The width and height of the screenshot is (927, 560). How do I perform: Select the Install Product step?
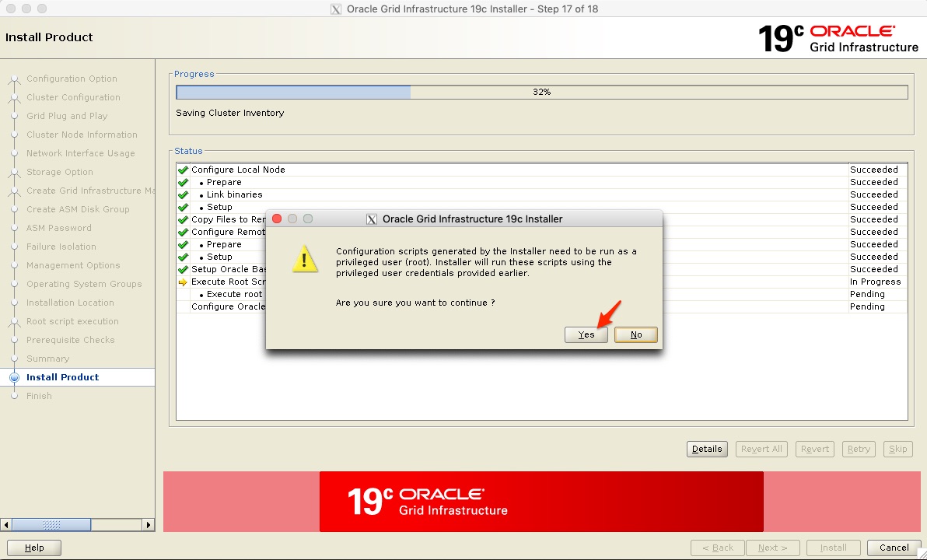pyautogui.click(x=63, y=377)
